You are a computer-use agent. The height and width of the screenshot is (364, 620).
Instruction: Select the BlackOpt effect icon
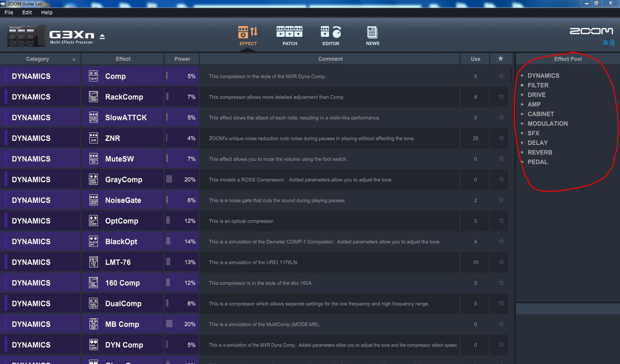pyautogui.click(x=93, y=242)
